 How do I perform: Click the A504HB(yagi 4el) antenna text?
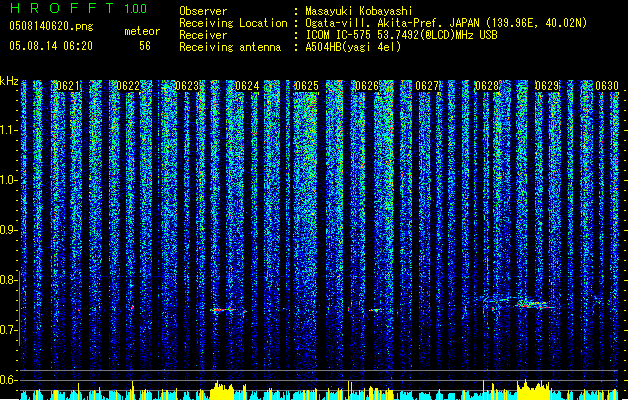pos(353,47)
